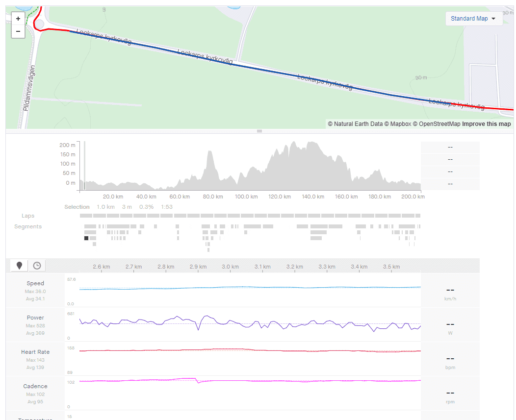Click the Improve this map link
This screenshot has height=420, width=516.
pos(487,124)
